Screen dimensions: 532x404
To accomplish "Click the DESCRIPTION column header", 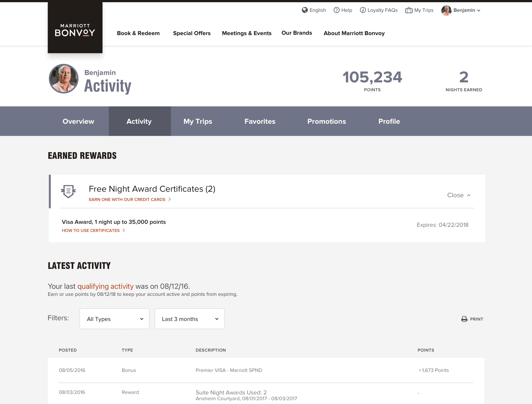I will pyautogui.click(x=211, y=350).
